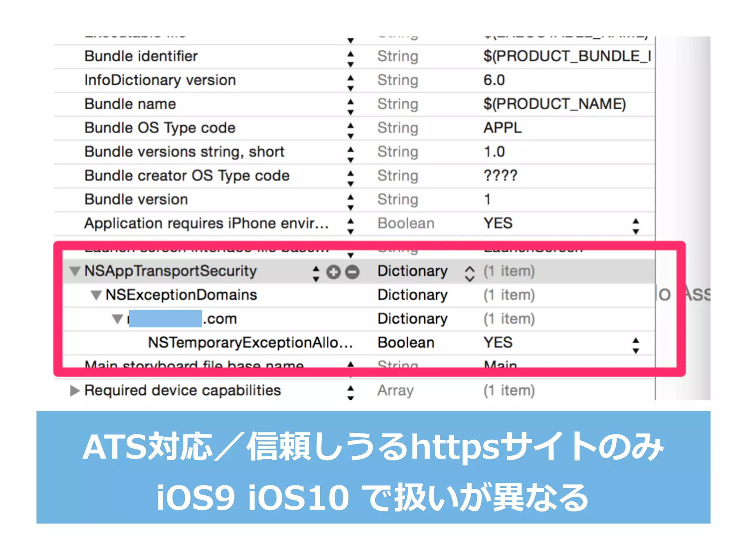Click the String type of Bundle identifier
747x560 pixels.
398,57
